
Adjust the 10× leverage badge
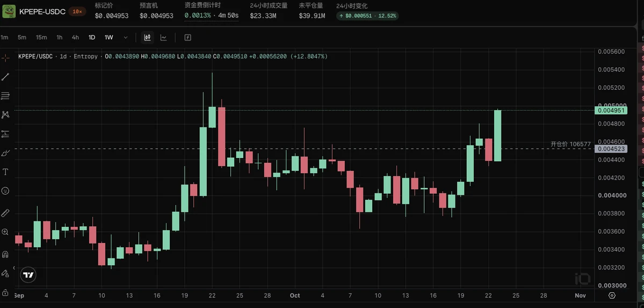[x=77, y=11]
